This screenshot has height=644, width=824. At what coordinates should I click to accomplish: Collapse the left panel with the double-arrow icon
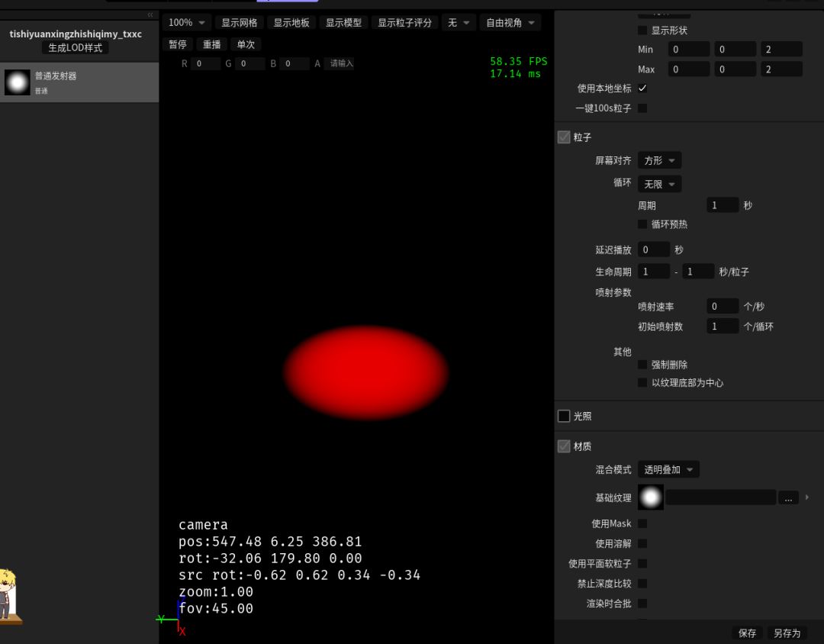[x=150, y=14]
